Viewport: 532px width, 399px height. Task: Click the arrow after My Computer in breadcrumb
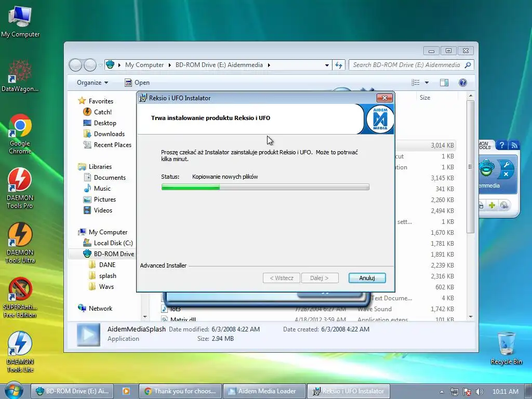click(170, 65)
